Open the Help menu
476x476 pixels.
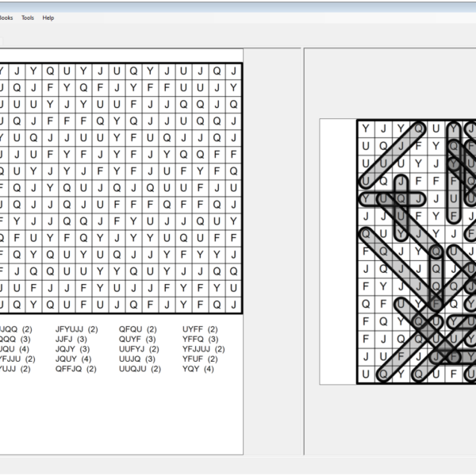[48, 17]
